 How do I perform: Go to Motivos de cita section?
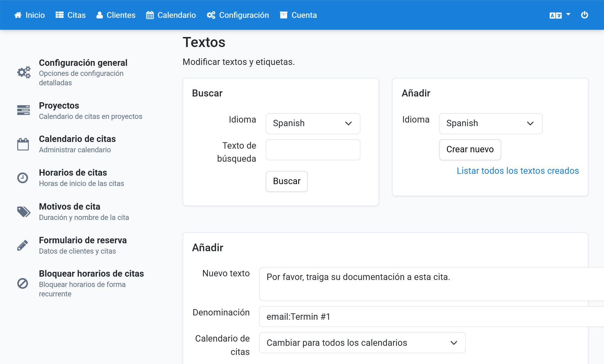[x=70, y=207]
